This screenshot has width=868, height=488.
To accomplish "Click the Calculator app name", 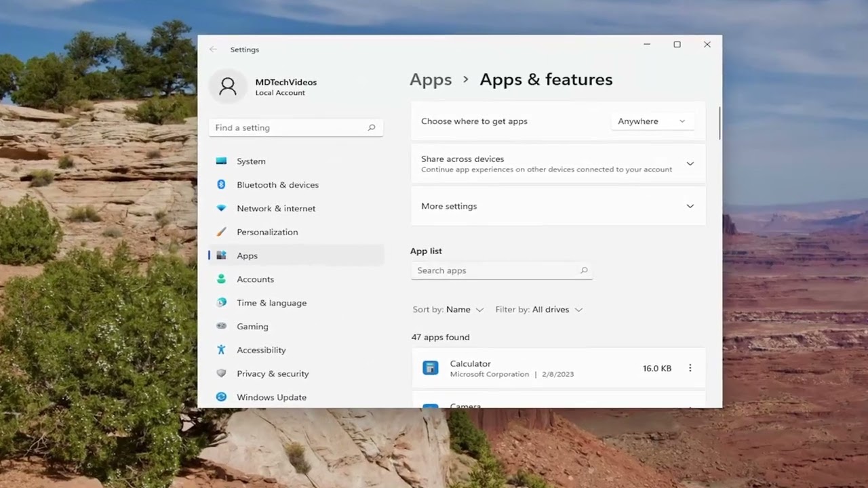I will pyautogui.click(x=470, y=364).
